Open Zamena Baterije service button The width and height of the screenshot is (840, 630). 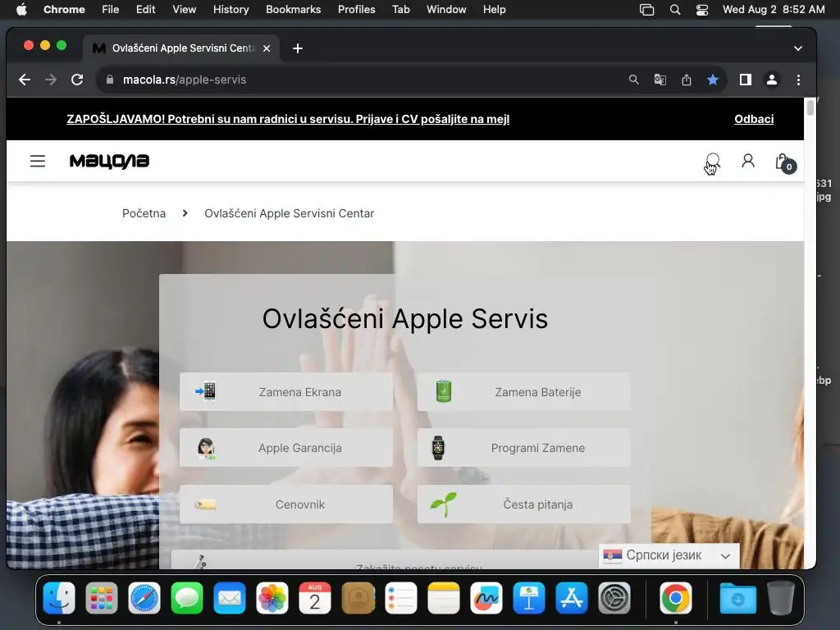(524, 391)
